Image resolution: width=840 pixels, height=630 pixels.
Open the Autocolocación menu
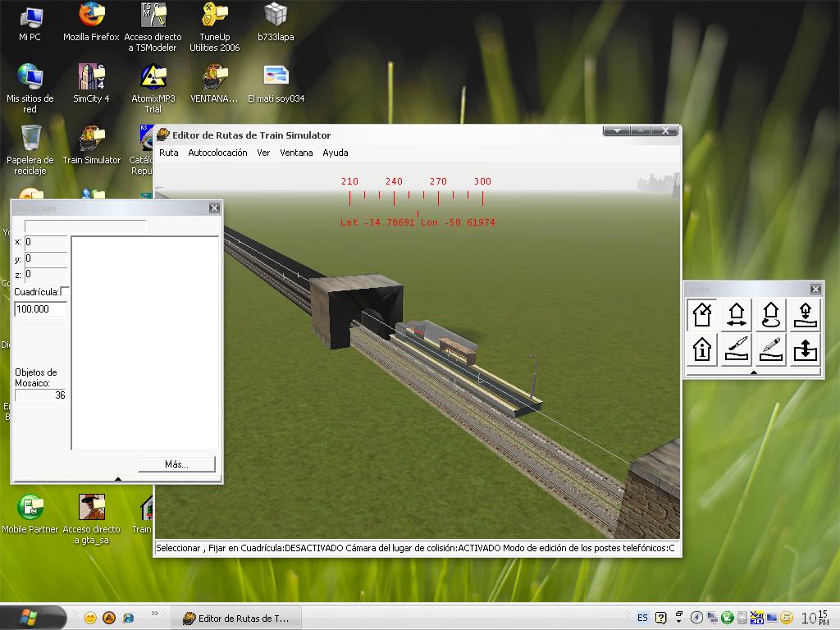click(217, 153)
